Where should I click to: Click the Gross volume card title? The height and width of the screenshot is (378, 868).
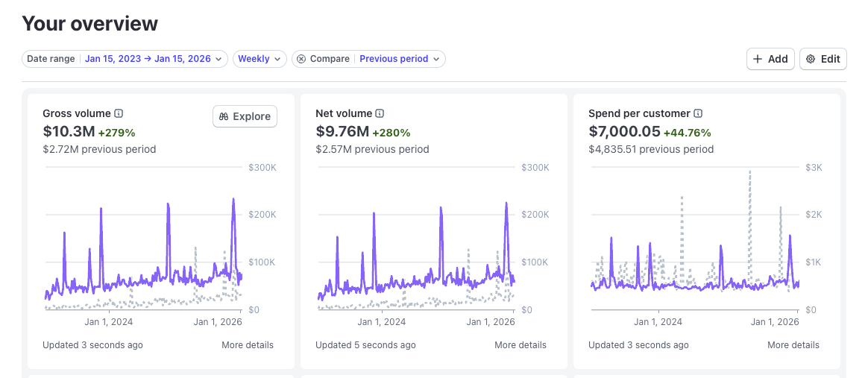click(77, 113)
